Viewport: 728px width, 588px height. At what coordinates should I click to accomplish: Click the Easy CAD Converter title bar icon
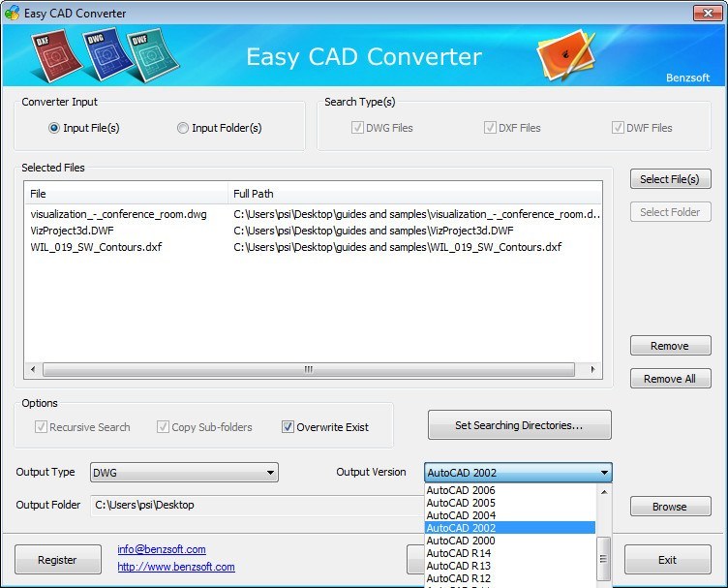coord(11,14)
